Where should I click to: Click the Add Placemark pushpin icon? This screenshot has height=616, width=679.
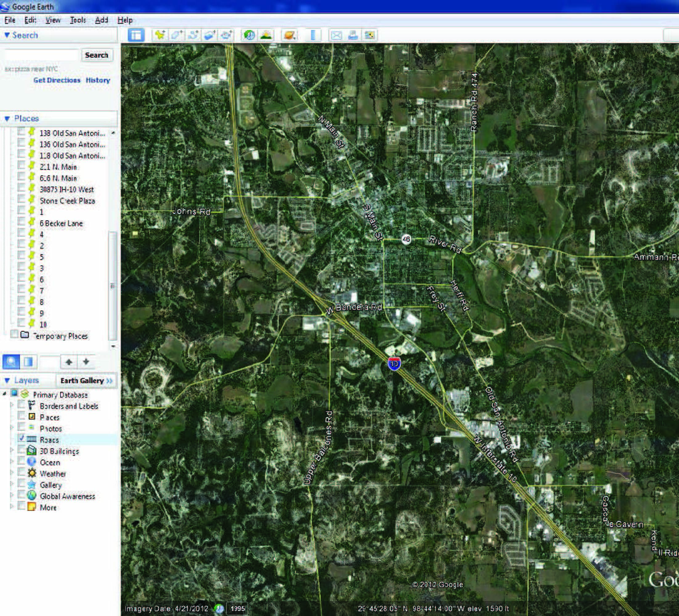pyautogui.click(x=160, y=35)
